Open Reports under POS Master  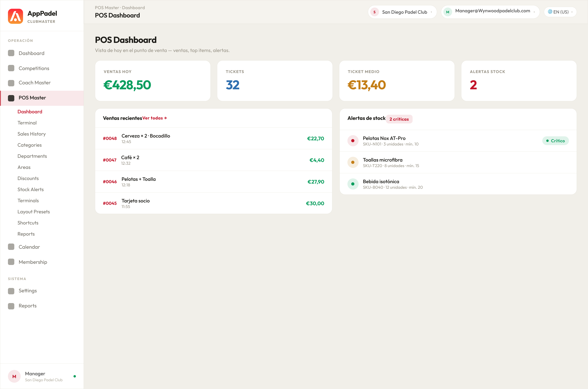pos(26,234)
